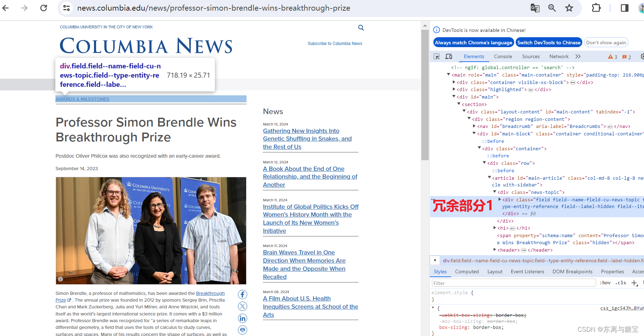Click the browser address bar URL
This screenshot has width=644, height=336.
213,8
